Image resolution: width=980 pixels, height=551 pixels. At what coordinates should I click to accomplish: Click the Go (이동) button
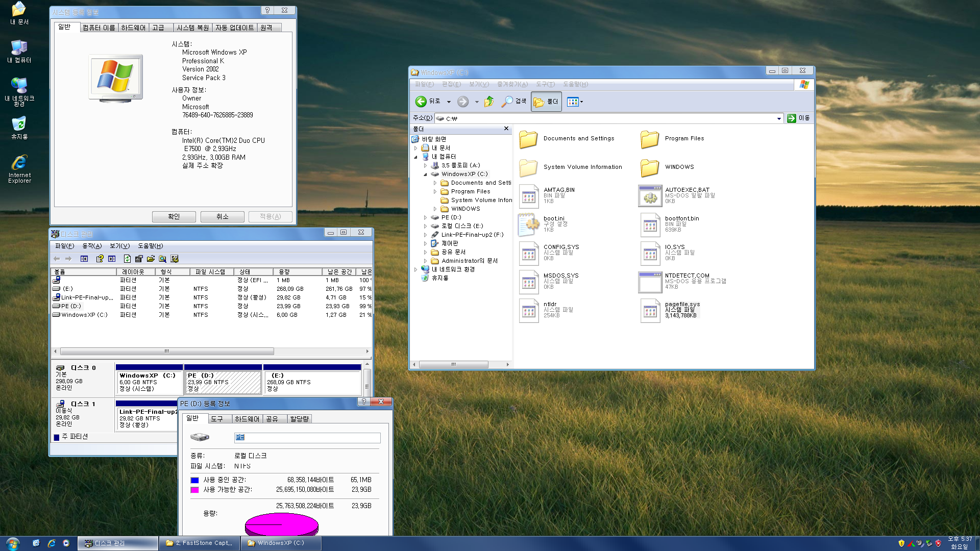tap(799, 118)
